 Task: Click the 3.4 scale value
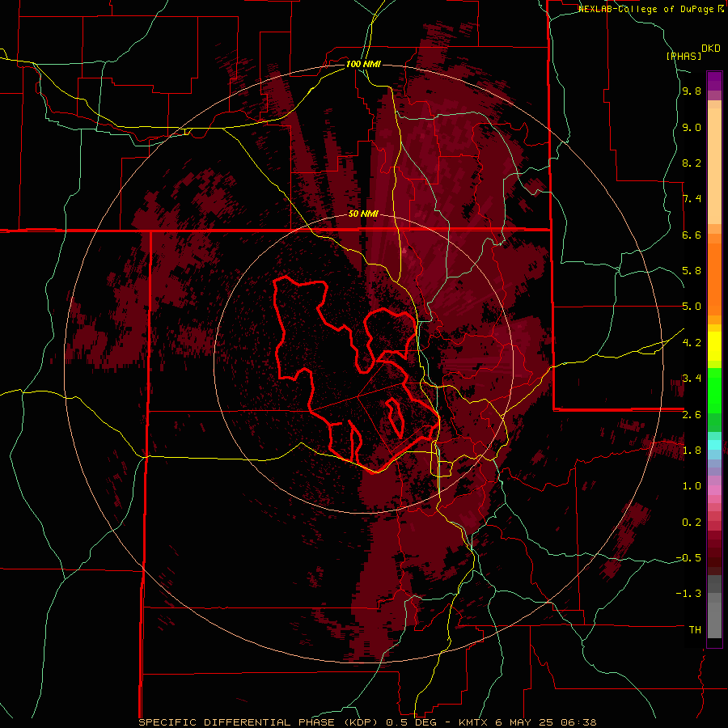click(x=692, y=379)
